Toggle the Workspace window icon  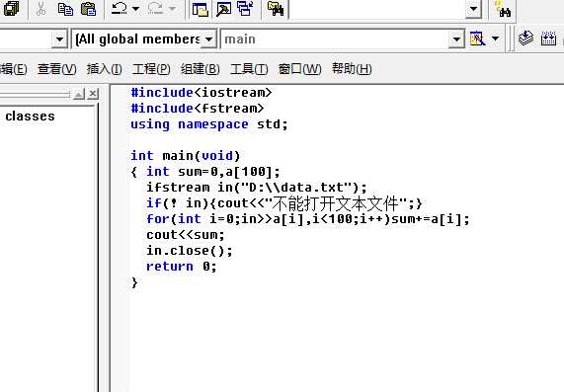[x=201, y=9]
